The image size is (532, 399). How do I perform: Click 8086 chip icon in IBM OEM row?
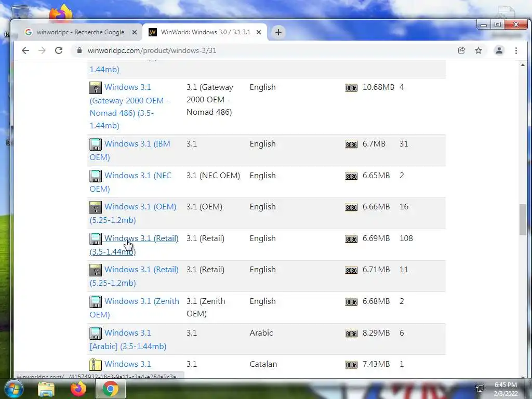pos(351,145)
